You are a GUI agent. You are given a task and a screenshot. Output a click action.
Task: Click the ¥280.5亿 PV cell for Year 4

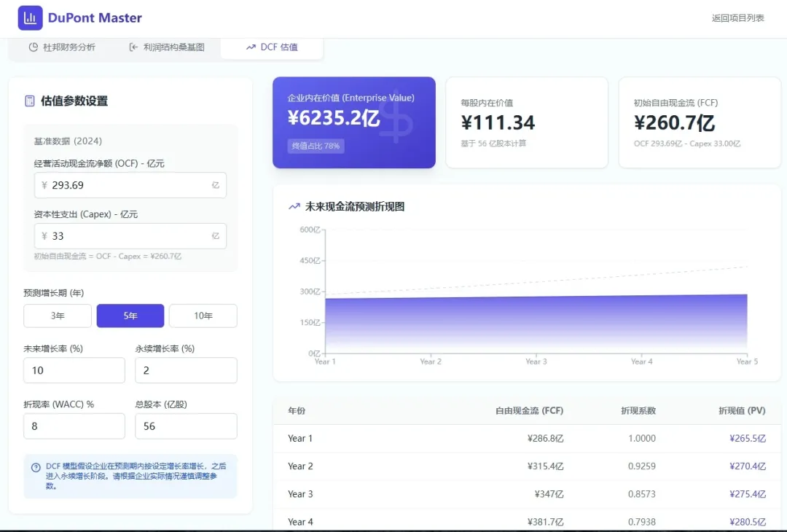pyautogui.click(x=748, y=522)
